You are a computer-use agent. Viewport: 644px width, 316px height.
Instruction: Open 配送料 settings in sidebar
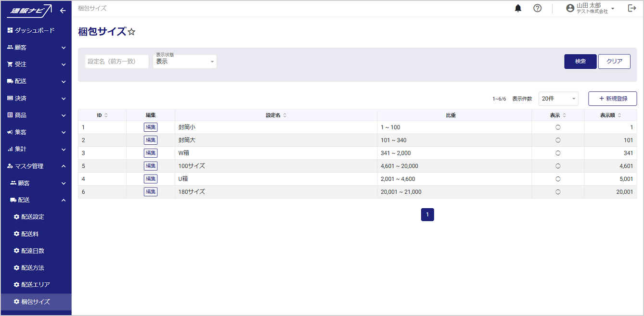point(30,234)
